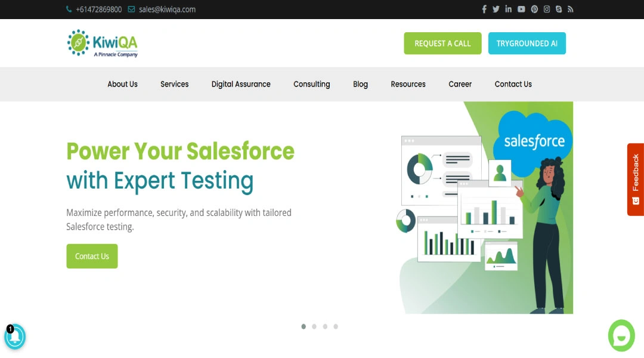Open the green chat bubble widget

621,336
